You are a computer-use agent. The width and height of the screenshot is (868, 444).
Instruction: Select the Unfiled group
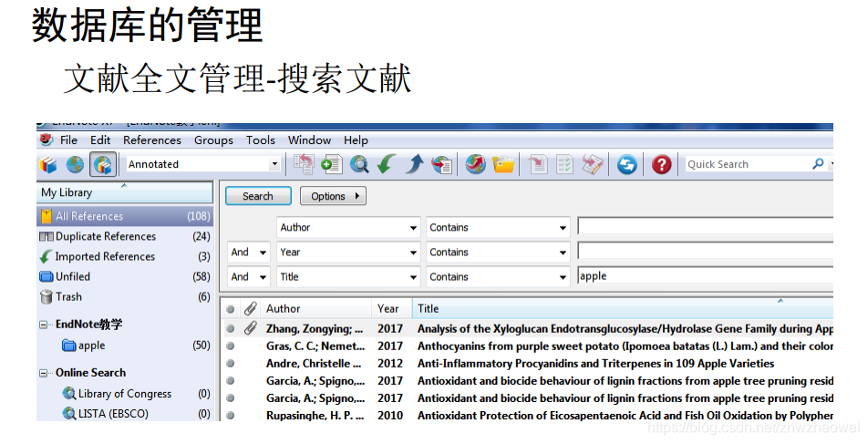click(125, 276)
